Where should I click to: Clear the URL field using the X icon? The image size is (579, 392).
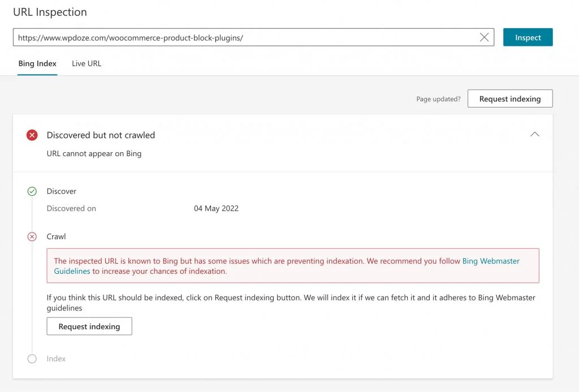pos(485,37)
